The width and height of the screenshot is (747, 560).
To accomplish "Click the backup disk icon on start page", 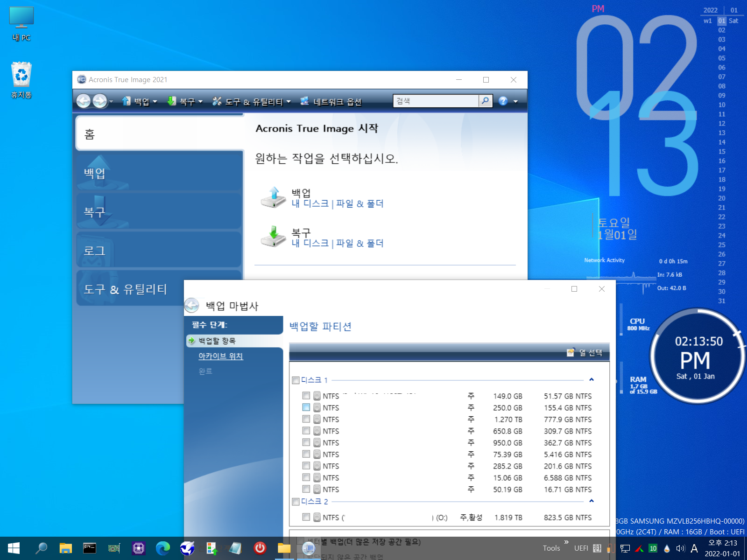I will tap(273, 197).
